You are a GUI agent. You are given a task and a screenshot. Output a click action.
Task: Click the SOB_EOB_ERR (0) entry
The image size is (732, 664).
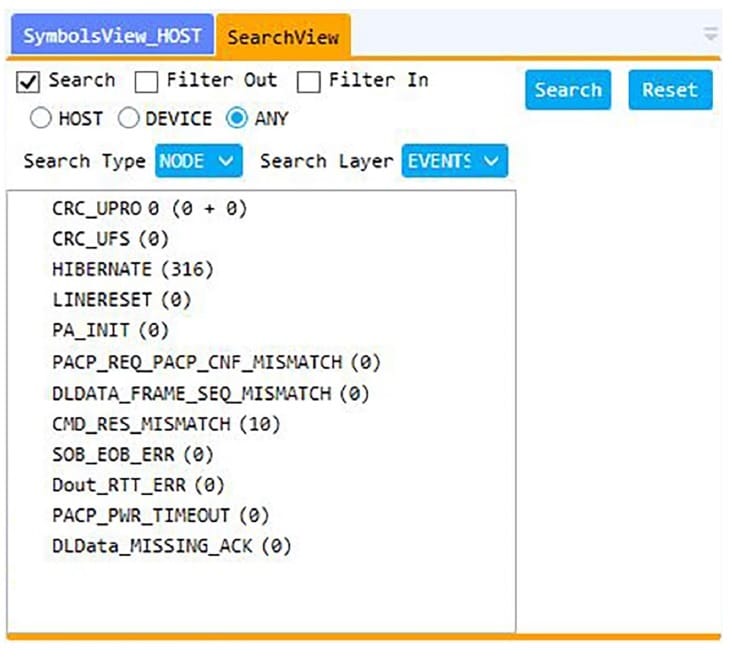(x=132, y=455)
